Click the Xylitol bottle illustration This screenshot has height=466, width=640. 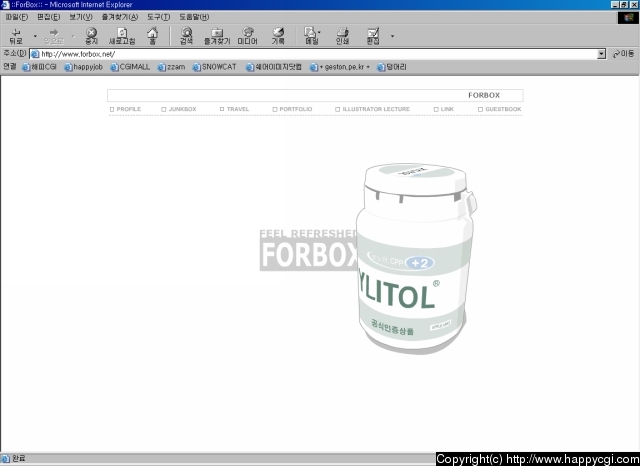click(x=416, y=257)
